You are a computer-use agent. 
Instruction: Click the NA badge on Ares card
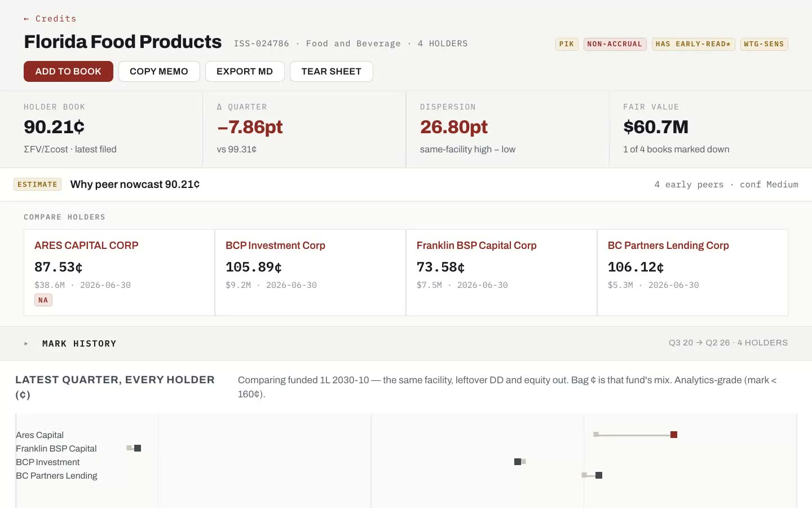point(43,300)
